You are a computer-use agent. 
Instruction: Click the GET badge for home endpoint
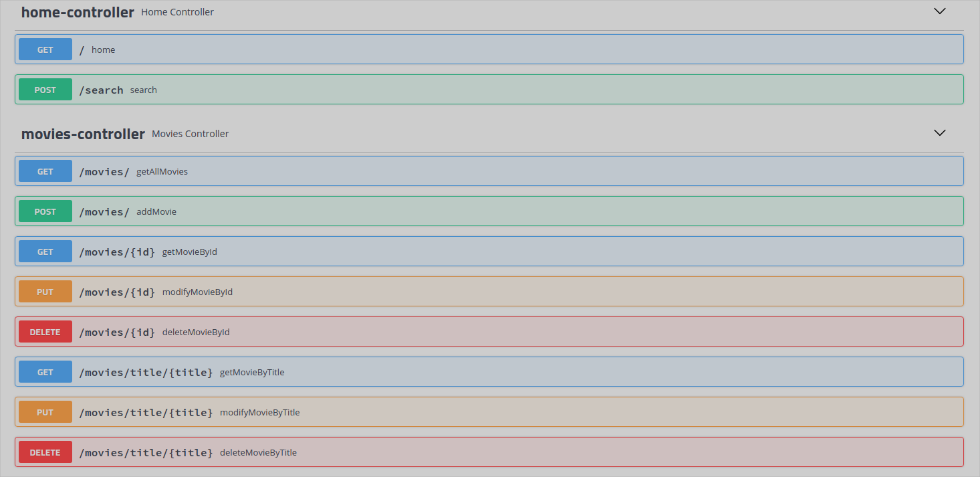(x=45, y=50)
